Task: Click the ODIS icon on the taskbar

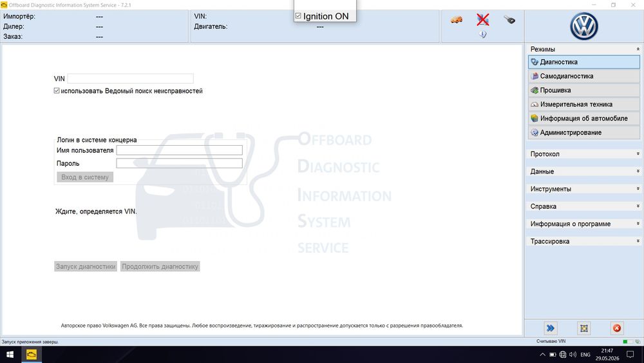Action: pyautogui.click(x=31, y=355)
